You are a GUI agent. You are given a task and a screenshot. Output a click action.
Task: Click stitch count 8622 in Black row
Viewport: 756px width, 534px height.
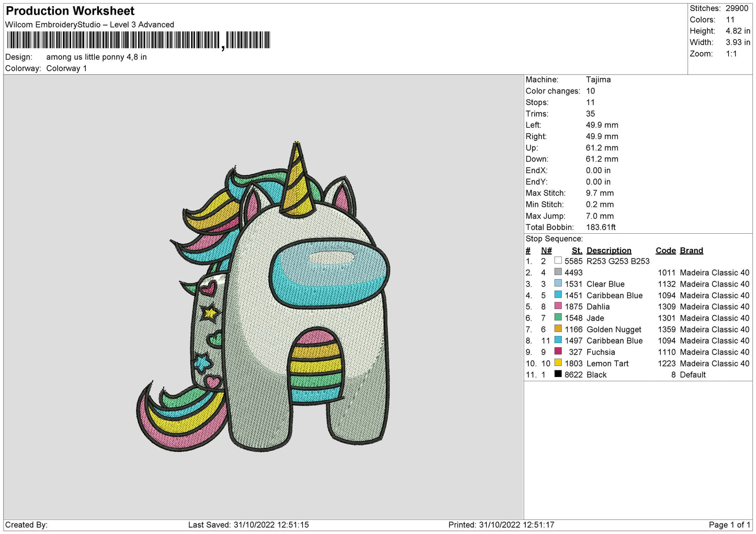(x=573, y=375)
